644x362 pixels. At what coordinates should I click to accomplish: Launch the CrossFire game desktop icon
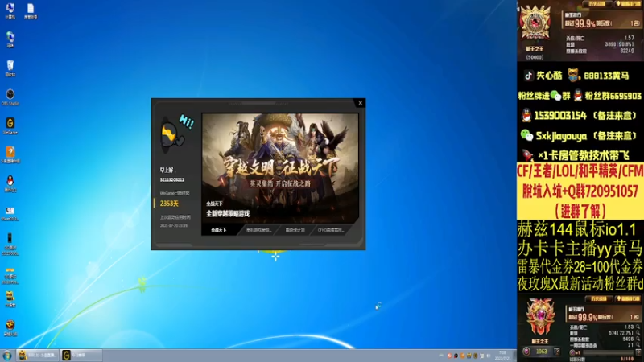[x=10, y=327]
